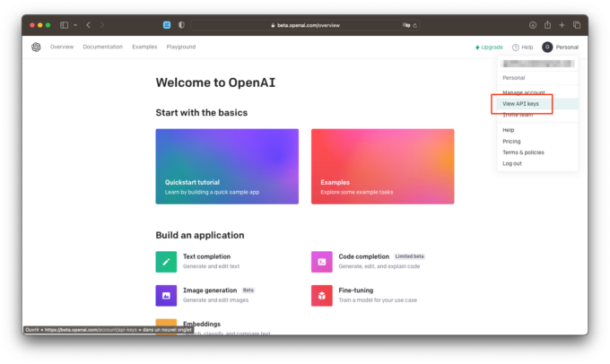Click the green Text completion pencil icon
Viewport: 610px width, 364px height.
click(x=166, y=262)
